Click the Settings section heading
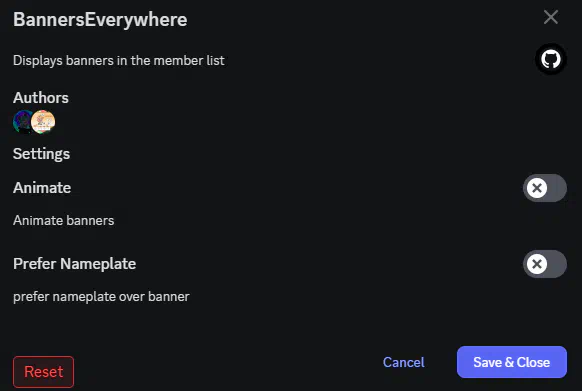 tap(42, 154)
